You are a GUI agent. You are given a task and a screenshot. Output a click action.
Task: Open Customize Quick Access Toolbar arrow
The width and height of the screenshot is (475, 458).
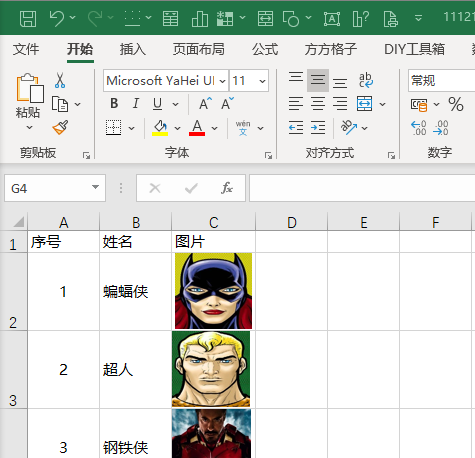(418, 18)
